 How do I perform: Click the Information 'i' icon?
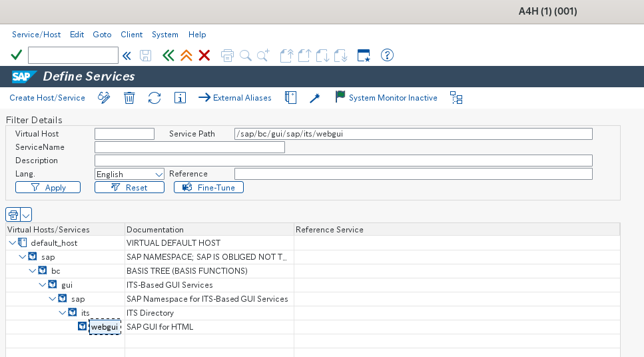point(180,98)
